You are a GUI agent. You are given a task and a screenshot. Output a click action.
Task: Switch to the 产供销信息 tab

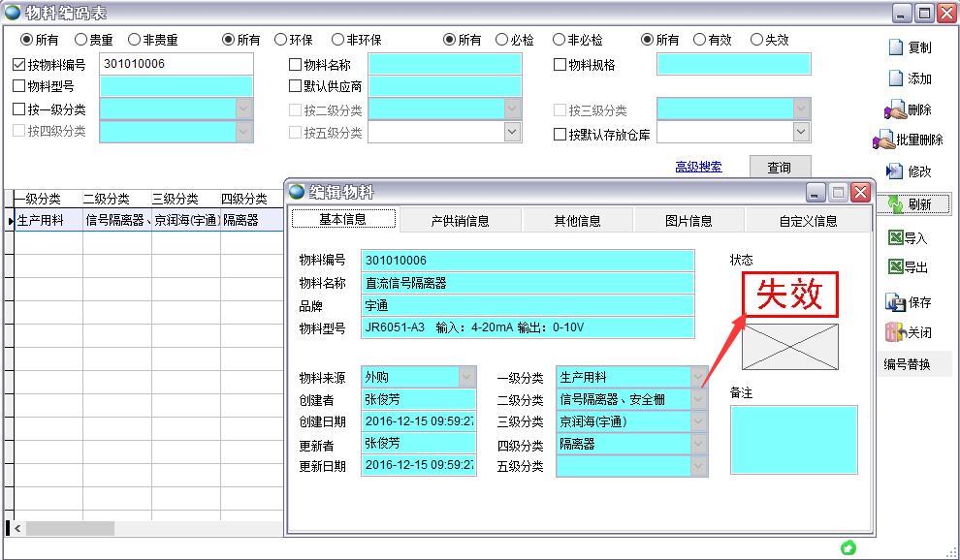[x=460, y=220]
